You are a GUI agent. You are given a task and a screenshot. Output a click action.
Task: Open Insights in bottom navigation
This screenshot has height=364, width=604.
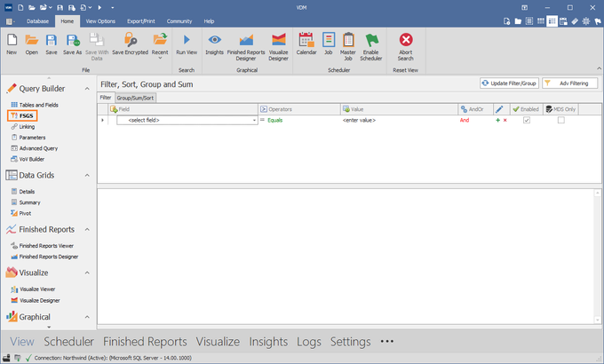tap(268, 342)
